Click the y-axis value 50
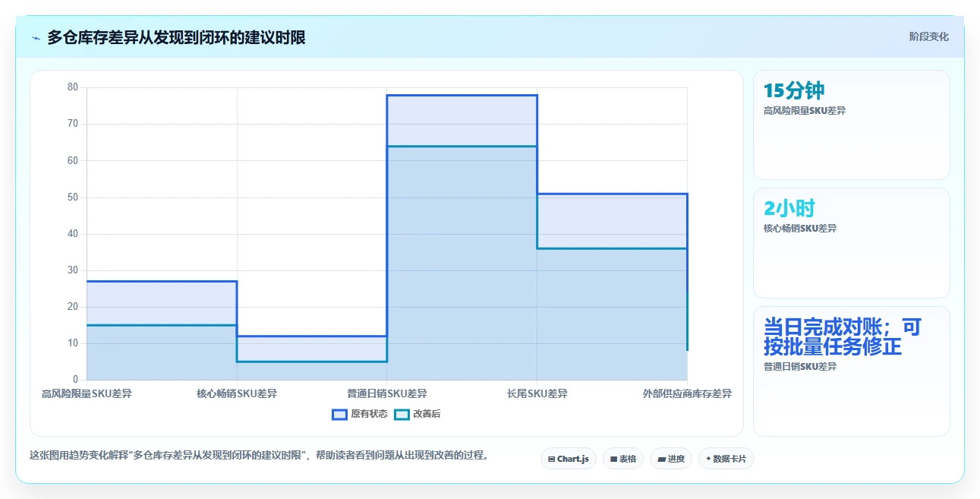The image size is (980, 499). (x=73, y=197)
